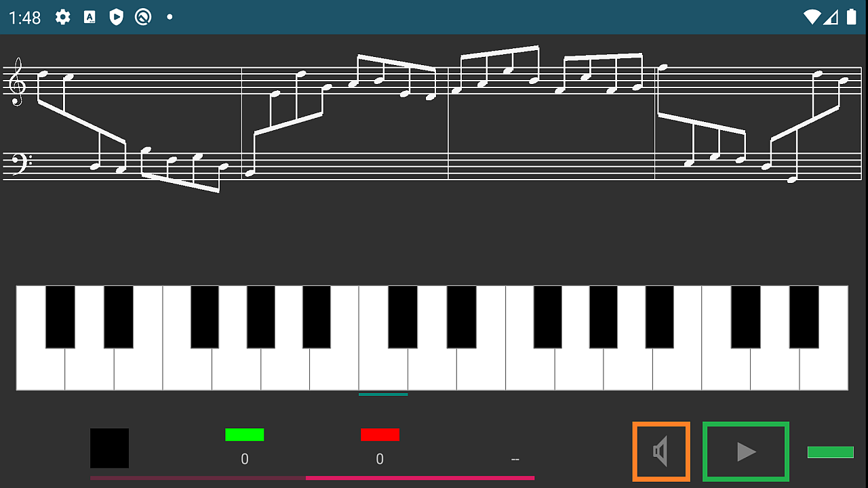Select the black square color swatch
The width and height of the screenshot is (868, 488).
pos(109,448)
